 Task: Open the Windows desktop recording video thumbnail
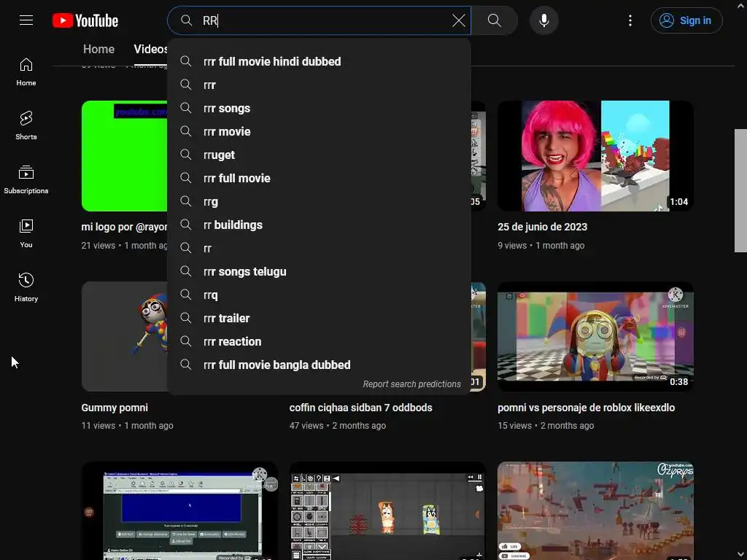[x=179, y=511]
